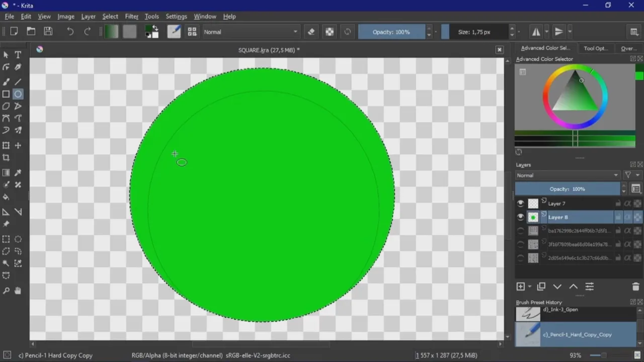
Task: Select the Bezier Curve tool
Action: tap(6, 119)
